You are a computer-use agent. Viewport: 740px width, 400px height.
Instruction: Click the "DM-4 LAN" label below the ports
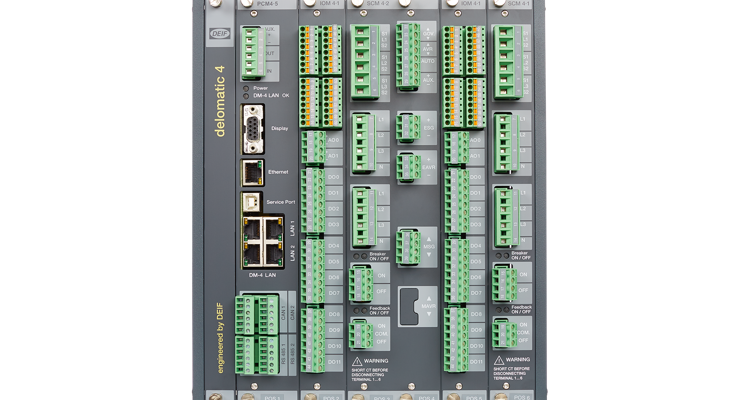(262, 275)
